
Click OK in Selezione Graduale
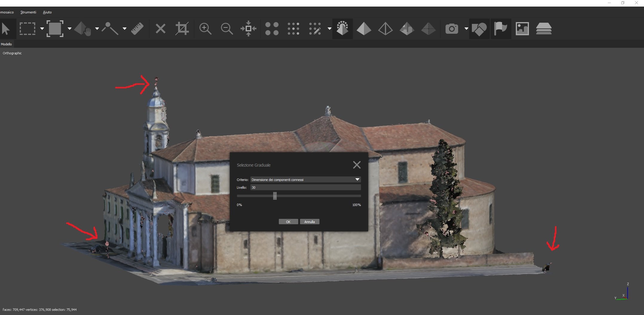pyautogui.click(x=288, y=222)
